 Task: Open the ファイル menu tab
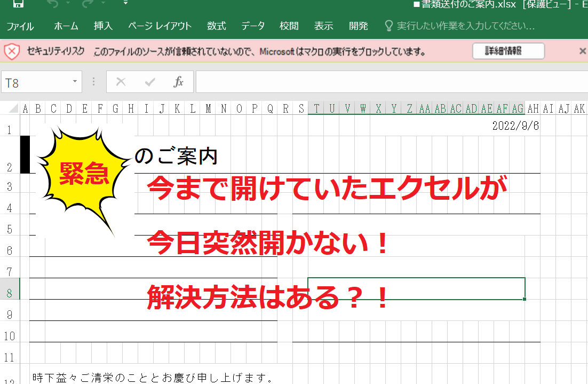tap(20, 26)
